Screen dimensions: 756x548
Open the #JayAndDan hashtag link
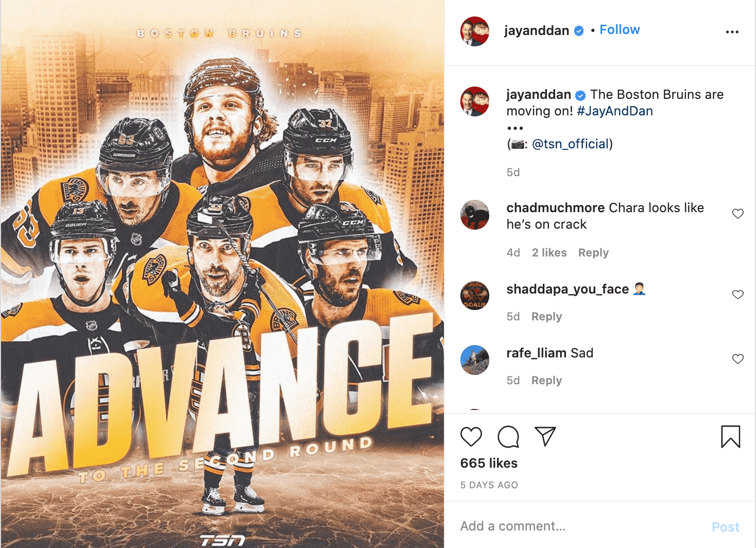615,111
